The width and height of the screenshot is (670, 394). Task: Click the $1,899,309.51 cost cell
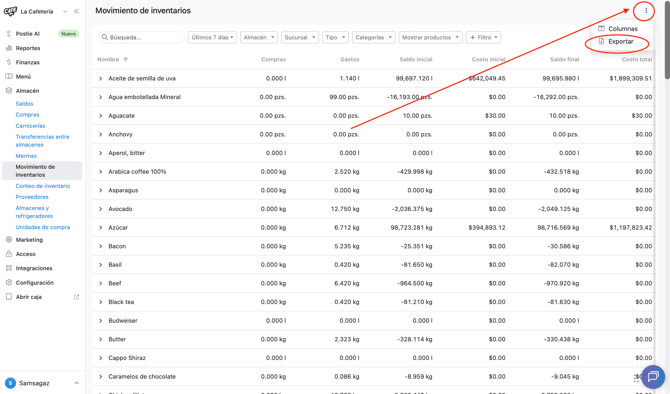[x=631, y=79]
